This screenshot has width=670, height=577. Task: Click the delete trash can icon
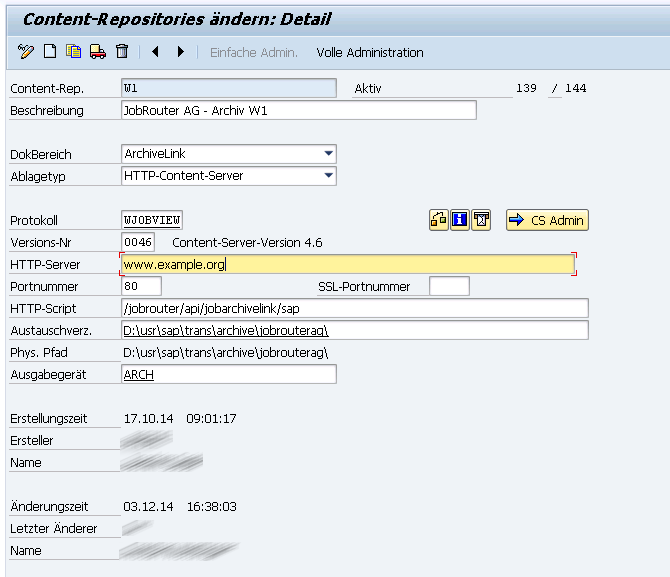[x=122, y=52]
